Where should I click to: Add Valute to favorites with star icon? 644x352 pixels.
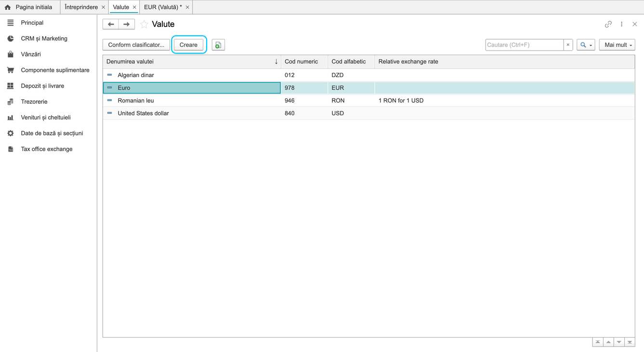click(x=144, y=24)
